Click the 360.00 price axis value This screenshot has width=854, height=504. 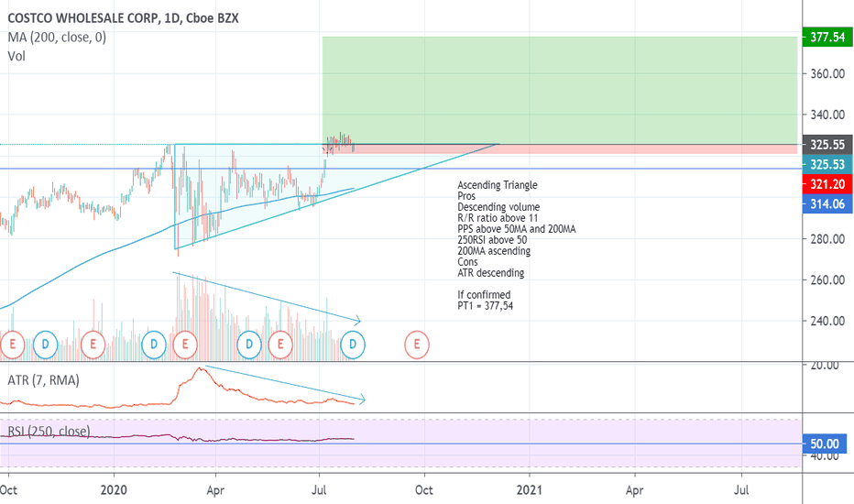point(827,73)
